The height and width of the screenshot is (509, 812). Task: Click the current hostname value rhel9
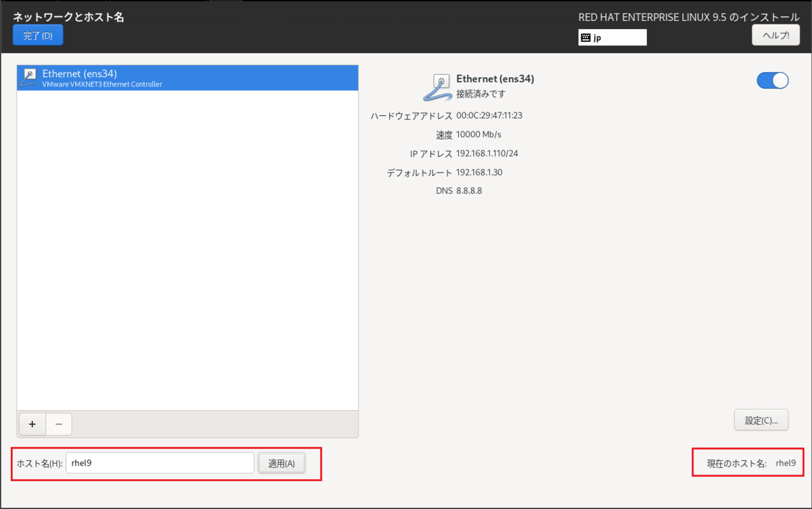tap(786, 464)
